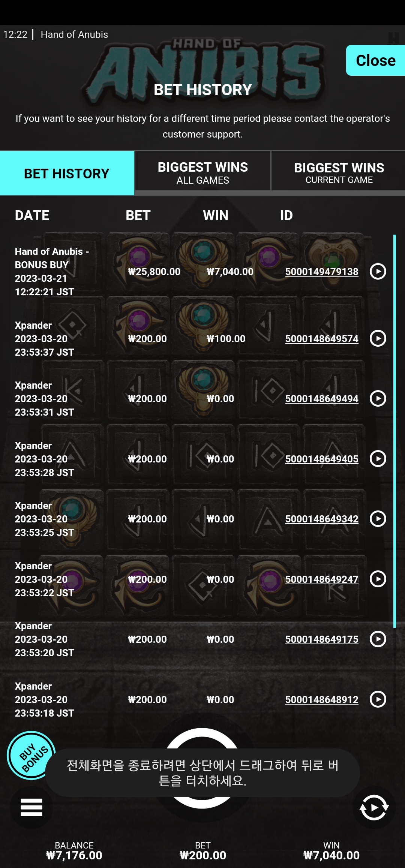405x868 pixels.
Task: Tap the autoplay circular arrows icon
Action: tap(374, 807)
